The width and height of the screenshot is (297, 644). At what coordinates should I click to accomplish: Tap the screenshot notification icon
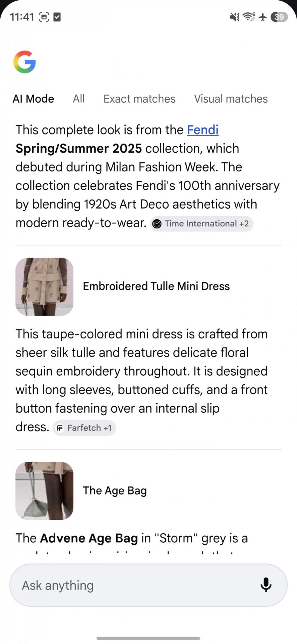pyautogui.click(x=44, y=17)
